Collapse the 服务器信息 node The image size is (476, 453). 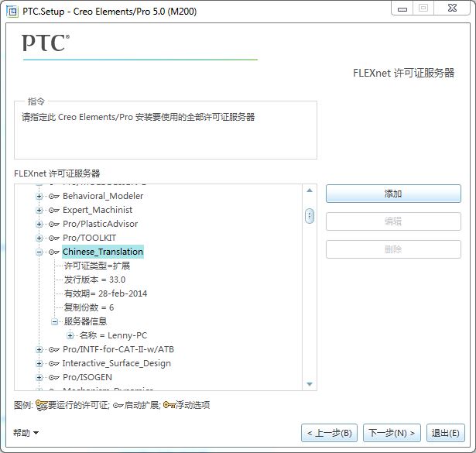pyautogui.click(x=54, y=322)
